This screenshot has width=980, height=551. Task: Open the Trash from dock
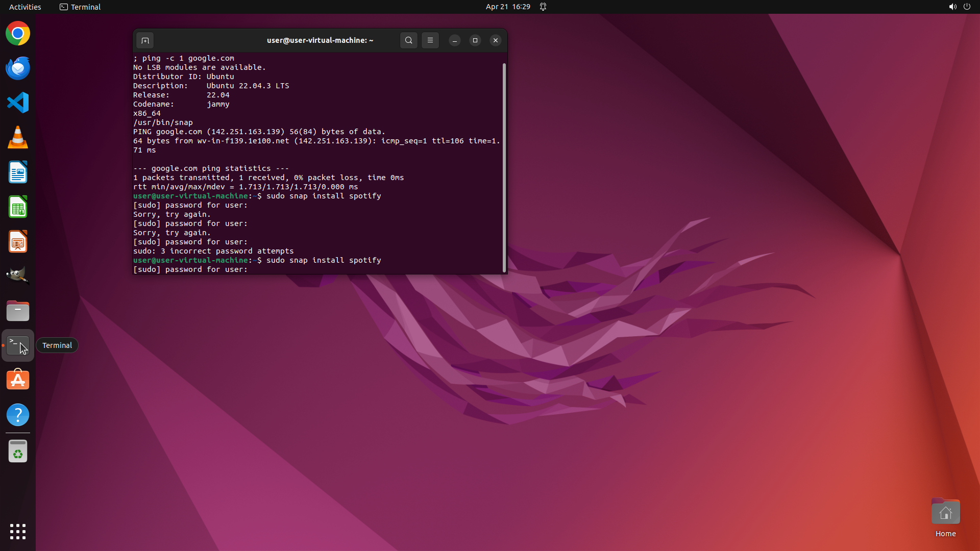(18, 451)
